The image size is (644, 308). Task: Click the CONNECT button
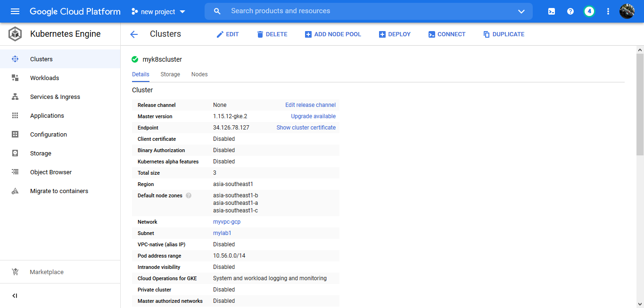tap(446, 34)
